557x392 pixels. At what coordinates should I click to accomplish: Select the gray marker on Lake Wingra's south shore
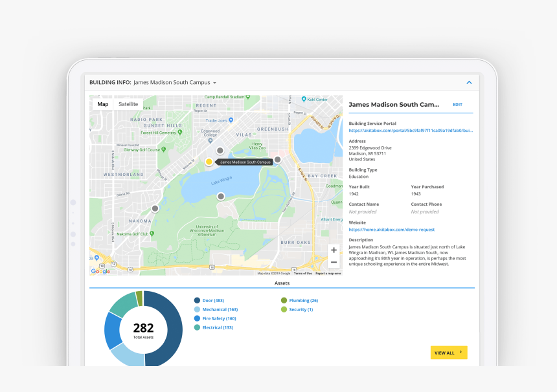click(221, 196)
